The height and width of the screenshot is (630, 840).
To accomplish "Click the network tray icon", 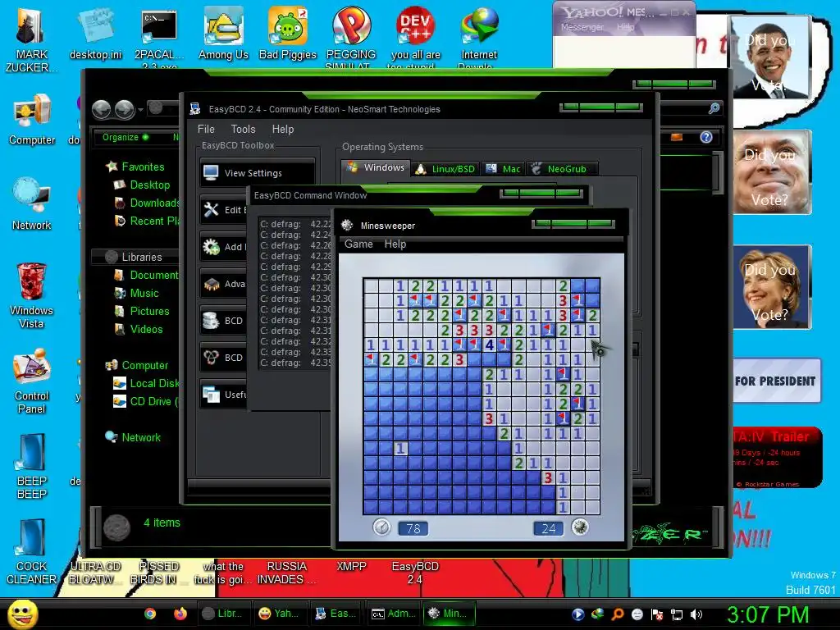I will click(677, 614).
